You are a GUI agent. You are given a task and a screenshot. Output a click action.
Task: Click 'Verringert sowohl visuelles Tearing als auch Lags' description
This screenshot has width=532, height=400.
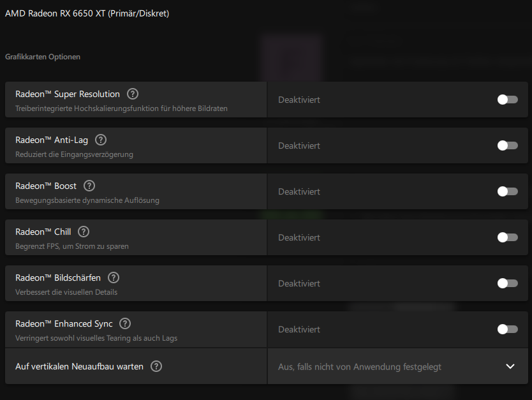pyautogui.click(x=96, y=338)
